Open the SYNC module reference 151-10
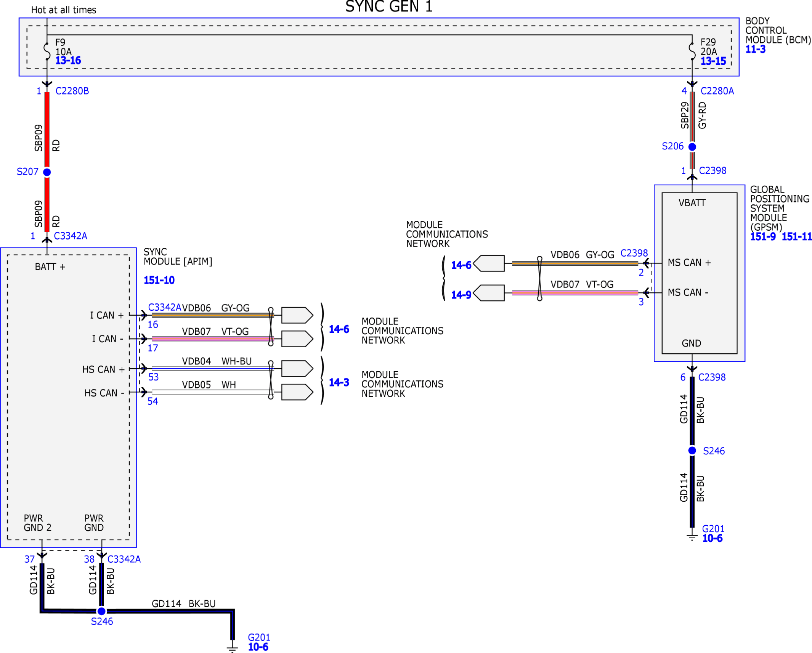The height and width of the screenshot is (653, 812). point(159,280)
